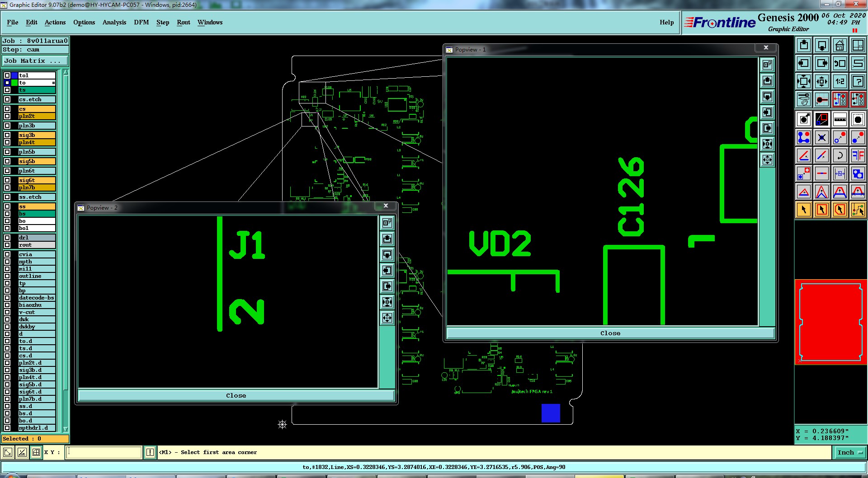
Task: Click the blue-red X delete point icon
Action: click(x=821, y=137)
